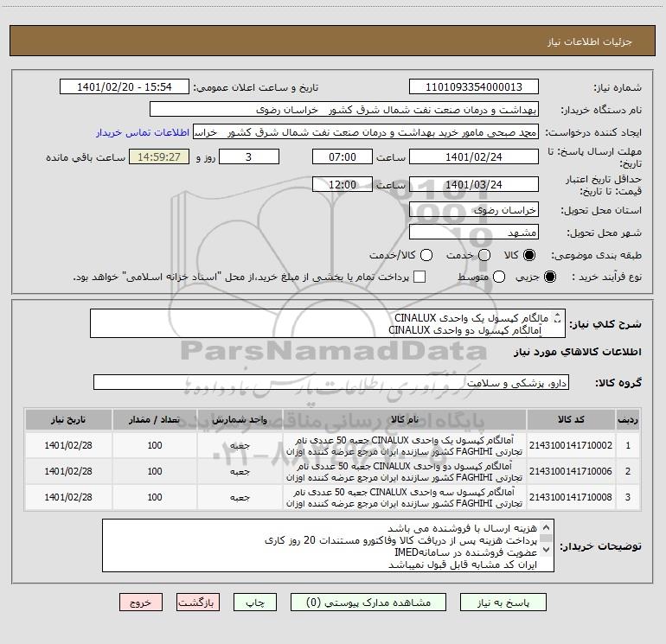The width and height of the screenshot is (666, 644).
Task: Click the استان محل تحویل field خراسان رضوی
Action: pyautogui.click(x=474, y=209)
